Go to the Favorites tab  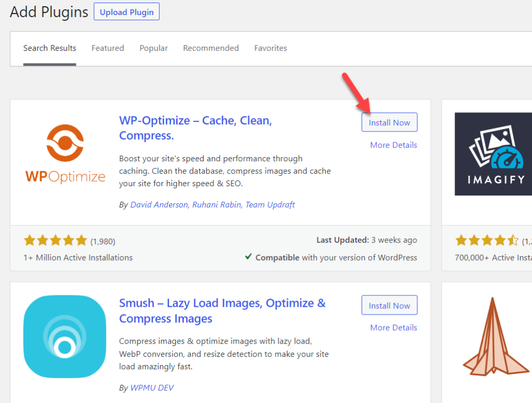click(x=270, y=48)
